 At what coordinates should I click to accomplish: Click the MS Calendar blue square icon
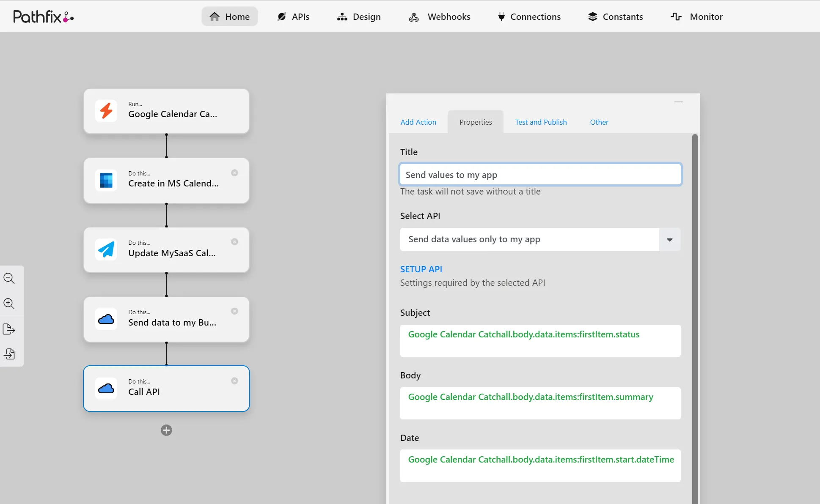106,181
